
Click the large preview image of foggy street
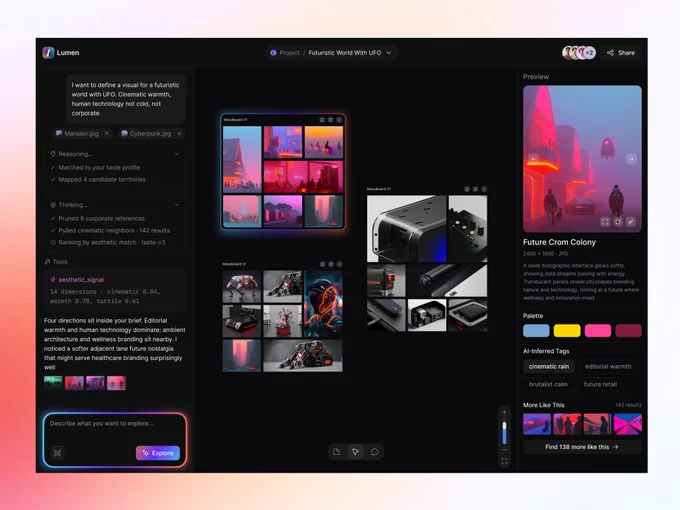(582, 159)
